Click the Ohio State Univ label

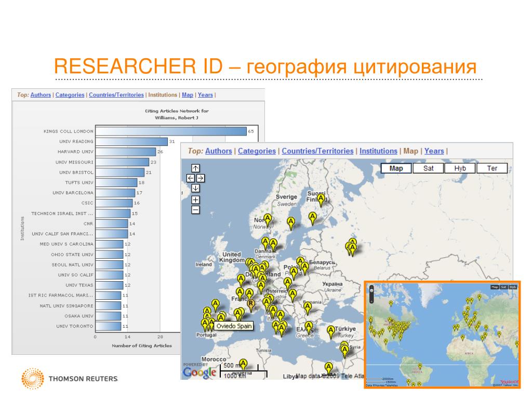(72, 255)
